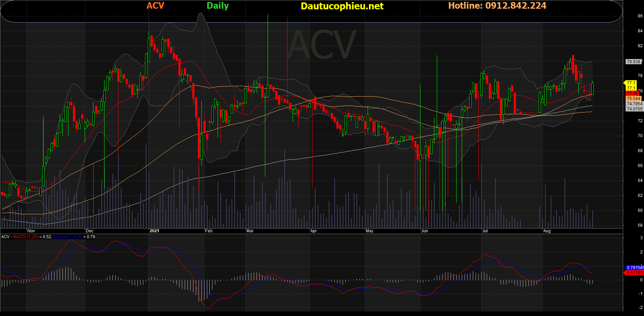
Task: Click the orange ACV ticker title
Action: click(155, 6)
